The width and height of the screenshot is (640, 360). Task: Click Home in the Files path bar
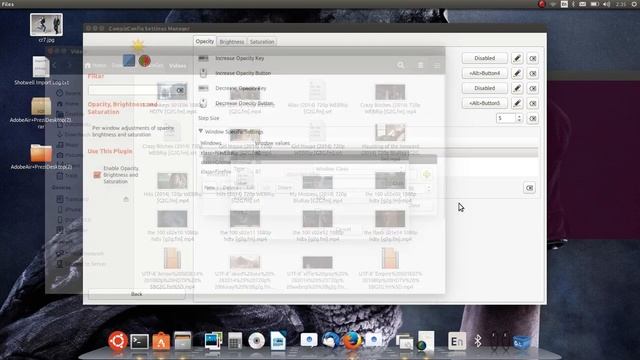click(96, 65)
